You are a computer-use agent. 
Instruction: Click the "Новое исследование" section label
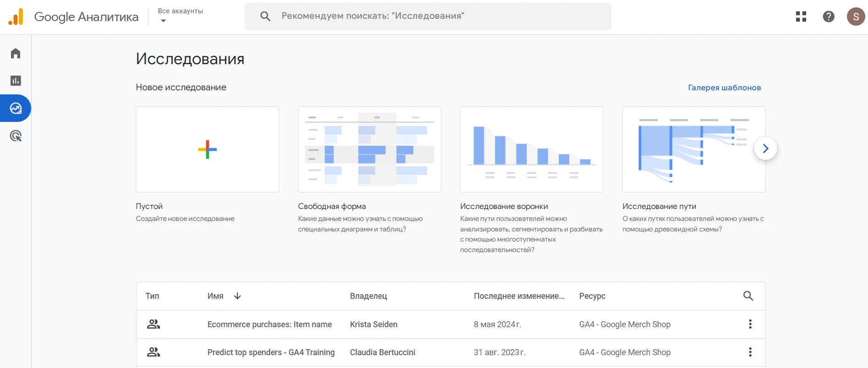tap(181, 87)
